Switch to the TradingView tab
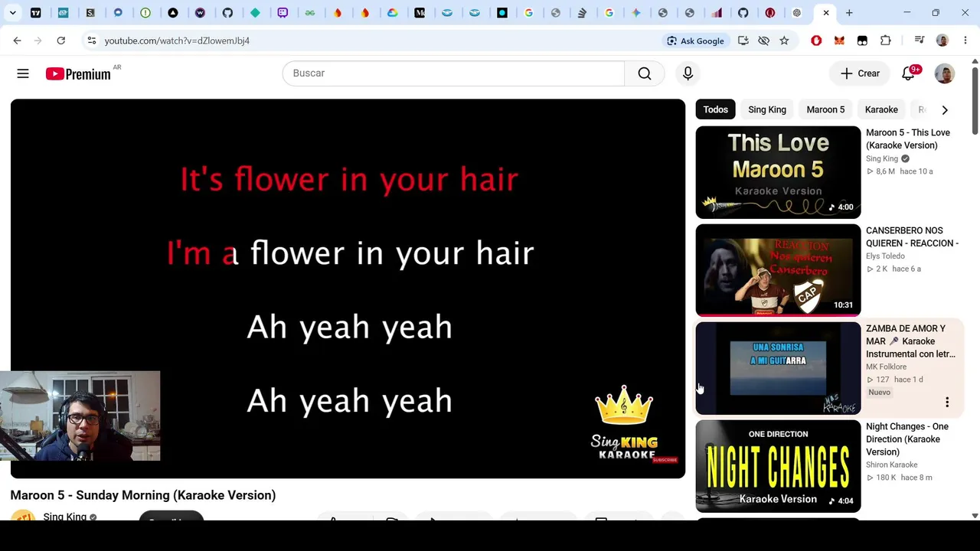The width and height of the screenshot is (980, 551). click(36, 13)
